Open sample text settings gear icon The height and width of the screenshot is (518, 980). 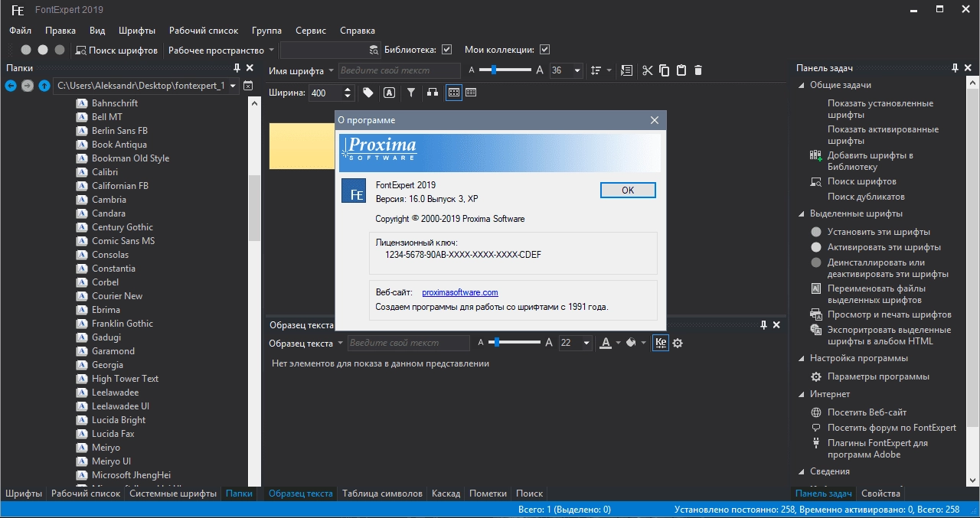tap(678, 343)
